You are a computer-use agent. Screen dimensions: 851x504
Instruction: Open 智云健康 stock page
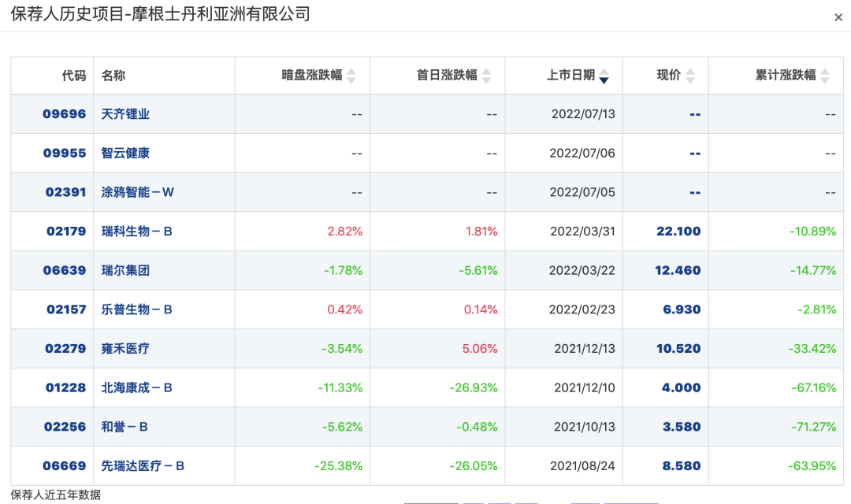click(x=125, y=153)
